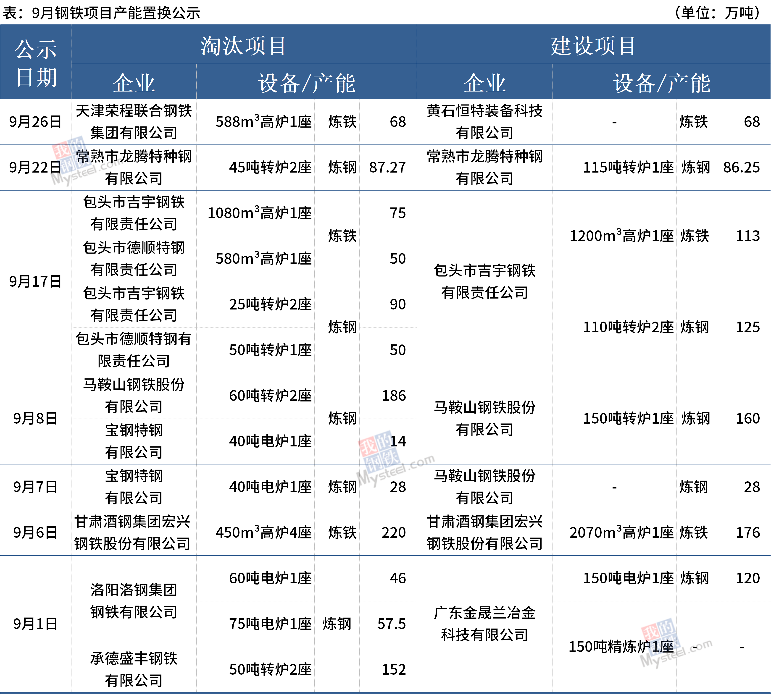Click 洛阳洛钢集团钢铁有限公司 cell
Viewport: 771px width, 700px height.
(134, 601)
